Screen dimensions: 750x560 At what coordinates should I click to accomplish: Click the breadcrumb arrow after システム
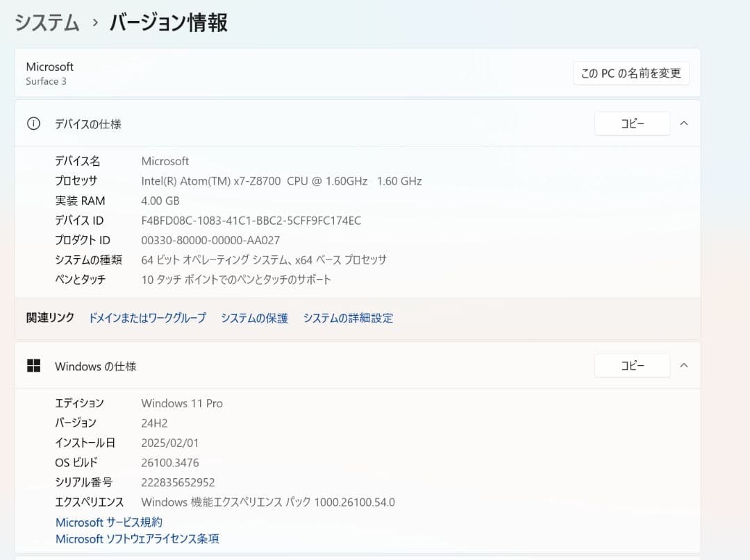[94, 23]
